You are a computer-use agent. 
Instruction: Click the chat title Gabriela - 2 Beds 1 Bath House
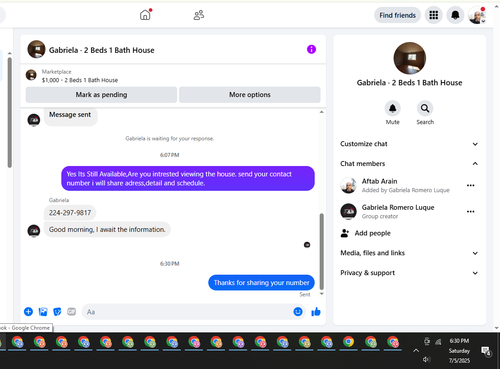click(102, 50)
